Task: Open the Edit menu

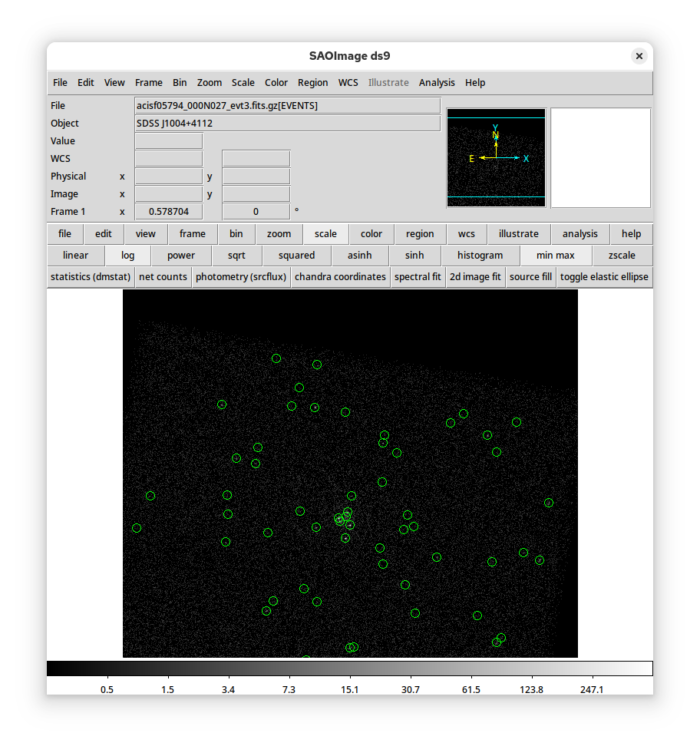Action: pyautogui.click(x=86, y=83)
